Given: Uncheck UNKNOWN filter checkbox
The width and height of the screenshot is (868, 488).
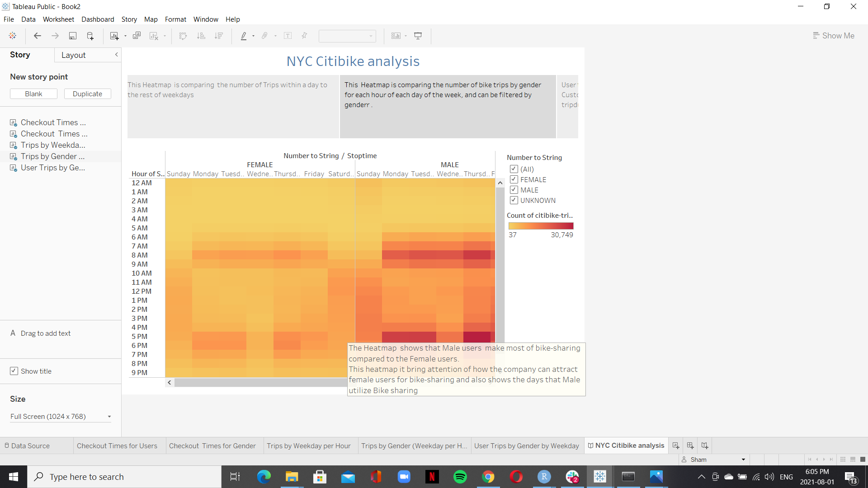Looking at the screenshot, I should click(514, 200).
